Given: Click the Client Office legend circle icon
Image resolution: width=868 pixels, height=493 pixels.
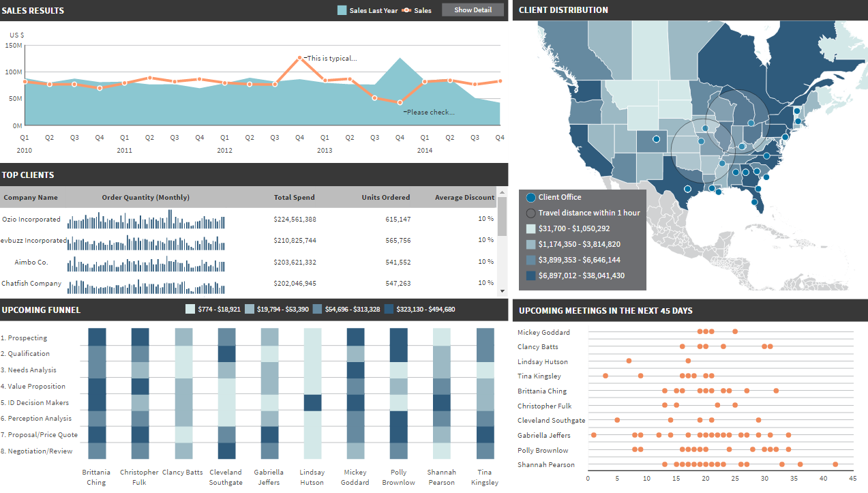Looking at the screenshot, I should pyautogui.click(x=531, y=197).
